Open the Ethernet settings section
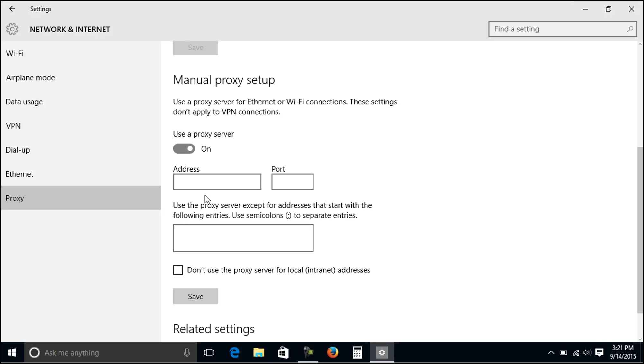The image size is (644, 364). (20, 173)
